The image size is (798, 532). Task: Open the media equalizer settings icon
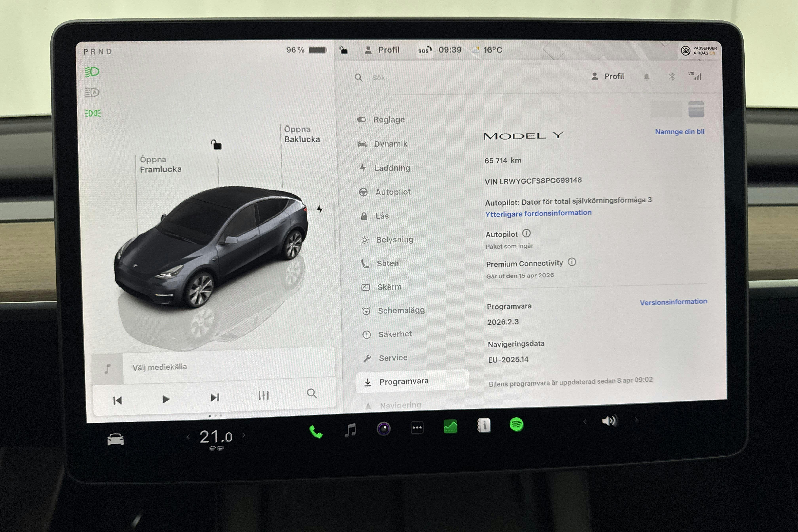coord(264,396)
